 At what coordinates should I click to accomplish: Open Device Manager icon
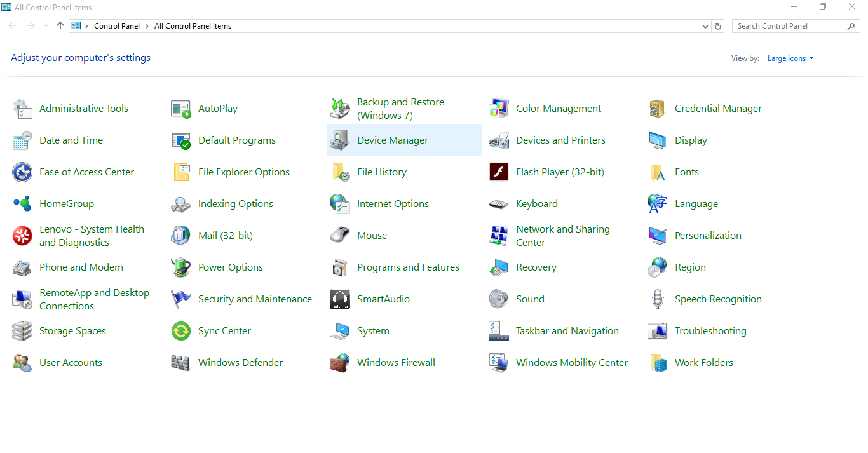pyautogui.click(x=340, y=140)
